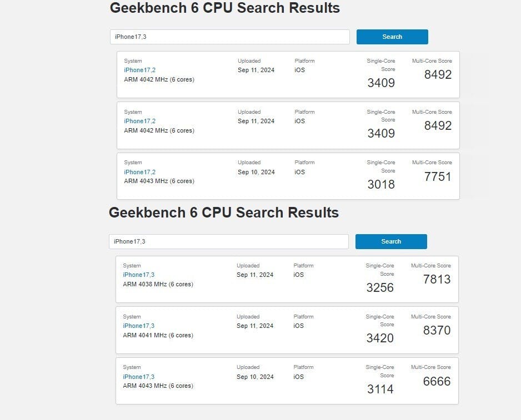Open the iPhone17,2 link scoring 7751 multi-core
The height and width of the screenshot is (420, 521).
click(x=139, y=172)
